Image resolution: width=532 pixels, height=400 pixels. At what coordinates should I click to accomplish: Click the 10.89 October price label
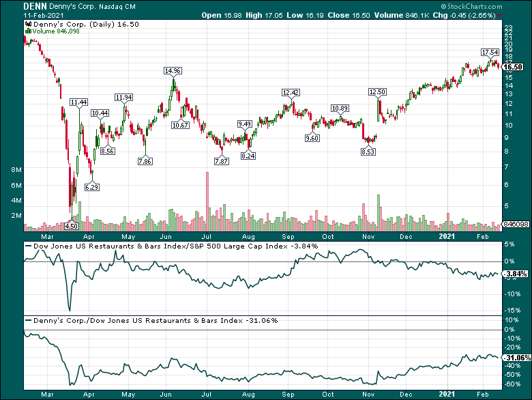340,108
